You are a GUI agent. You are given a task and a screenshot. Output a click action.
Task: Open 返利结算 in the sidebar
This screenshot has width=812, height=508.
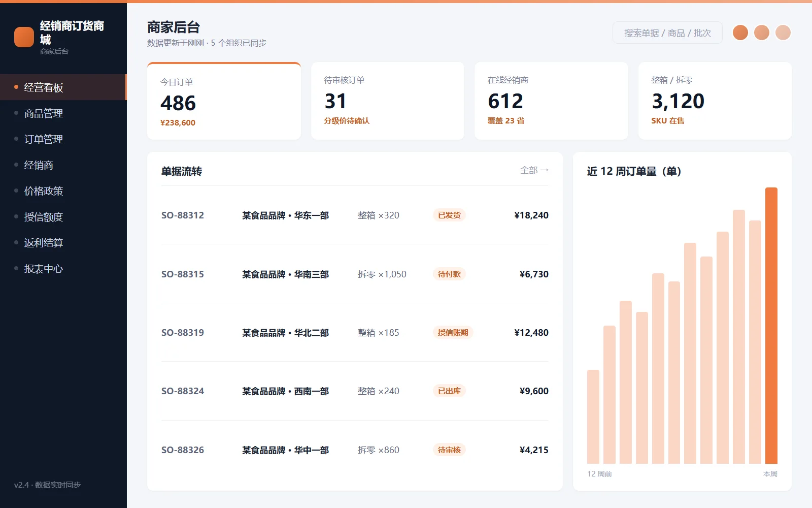[63, 243]
